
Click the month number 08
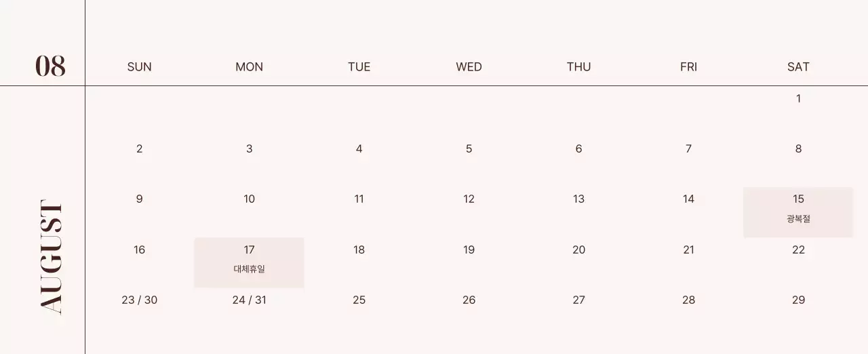point(50,66)
